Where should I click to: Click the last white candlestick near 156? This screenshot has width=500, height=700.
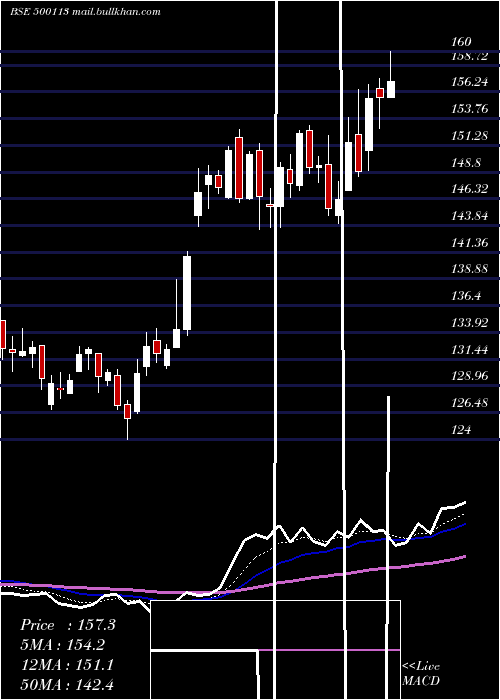(391, 89)
